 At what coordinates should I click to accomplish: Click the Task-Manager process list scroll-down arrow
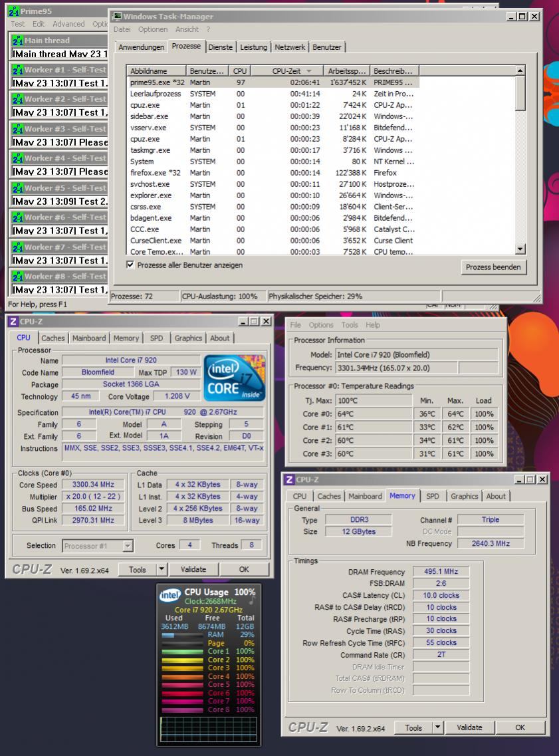520,249
